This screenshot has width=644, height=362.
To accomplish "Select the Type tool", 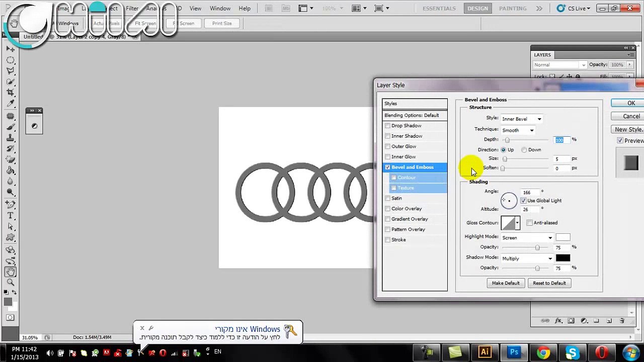I will pyautogui.click(x=10, y=216).
